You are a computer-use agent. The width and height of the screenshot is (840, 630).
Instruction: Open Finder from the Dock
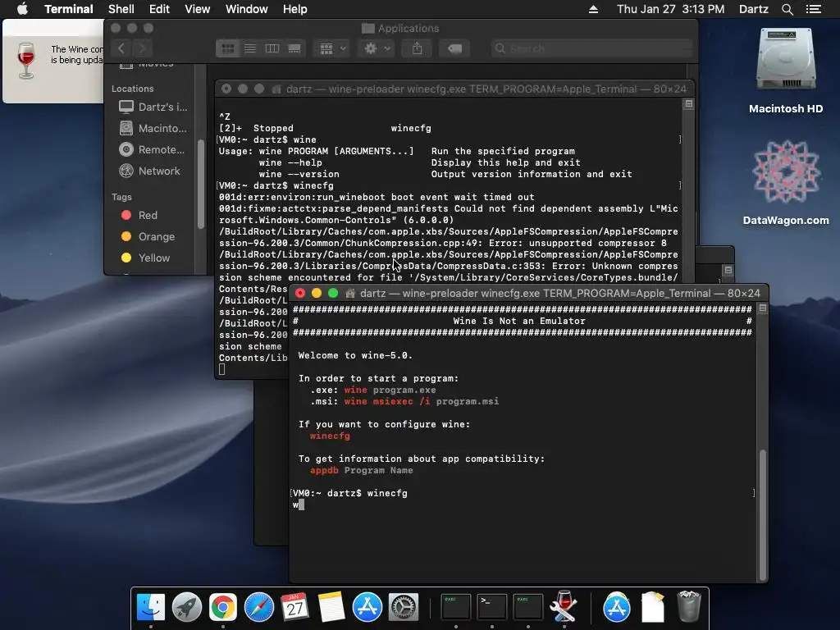151,607
